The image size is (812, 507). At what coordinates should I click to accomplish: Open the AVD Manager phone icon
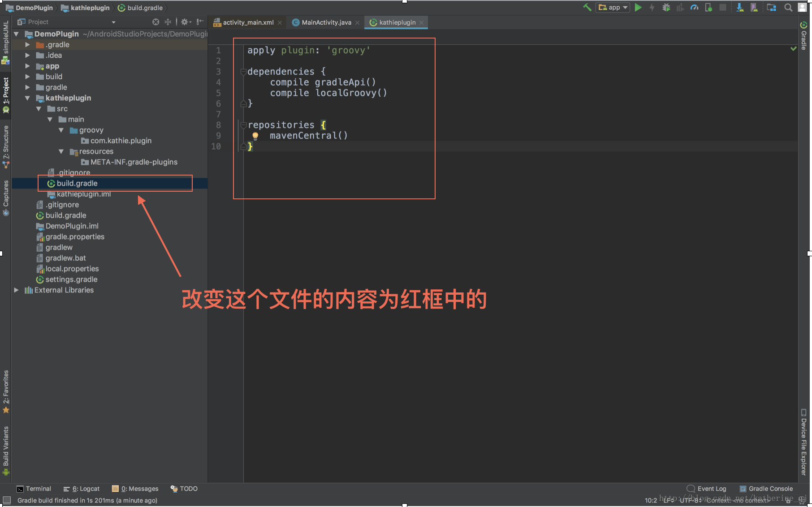click(754, 7)
